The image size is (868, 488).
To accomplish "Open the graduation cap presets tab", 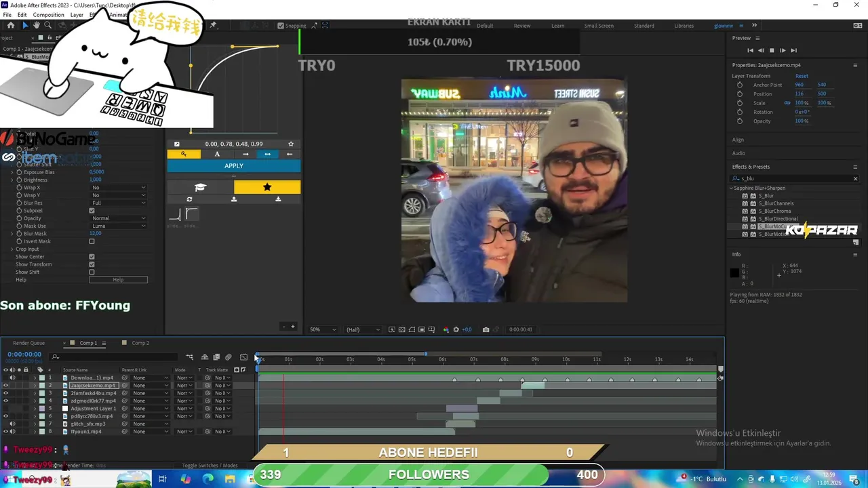I will tap(200, 187).
